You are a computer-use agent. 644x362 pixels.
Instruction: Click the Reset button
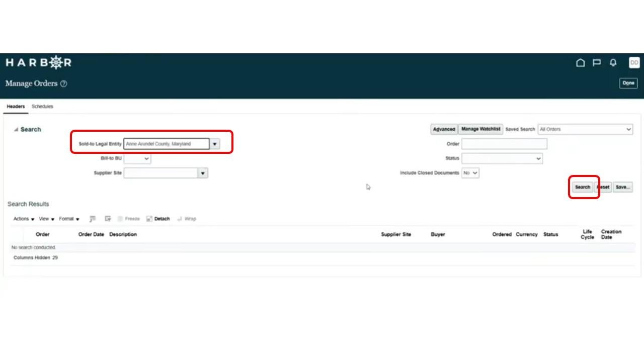pyautogui.click(x=603, y=187)
